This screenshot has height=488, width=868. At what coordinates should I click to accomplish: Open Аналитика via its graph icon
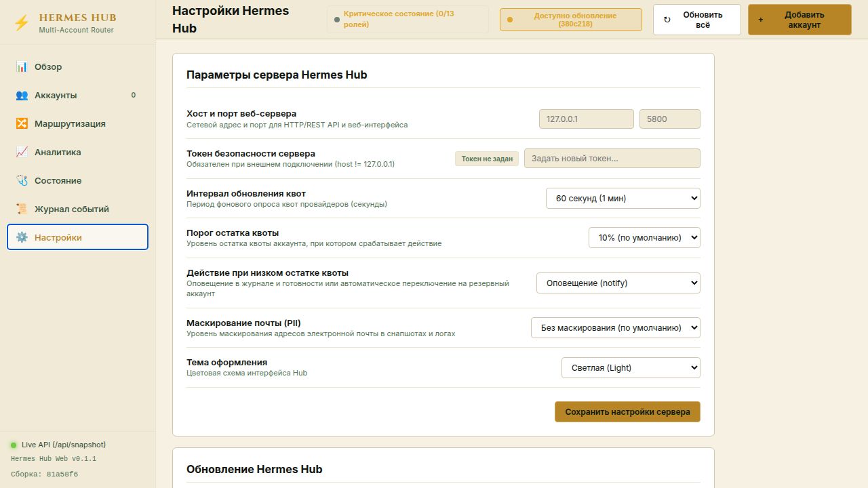coord(22,152)
